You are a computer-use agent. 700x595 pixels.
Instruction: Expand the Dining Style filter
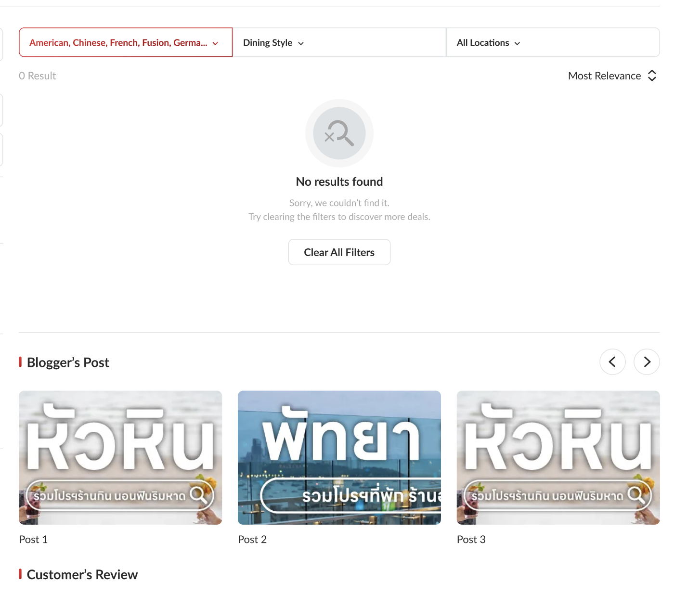click(x=268, y=43)
